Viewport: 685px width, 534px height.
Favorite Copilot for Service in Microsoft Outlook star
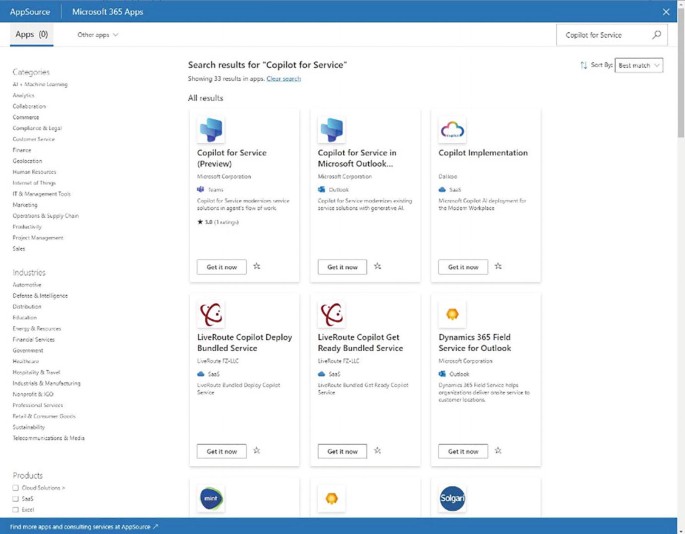[377, 266]
